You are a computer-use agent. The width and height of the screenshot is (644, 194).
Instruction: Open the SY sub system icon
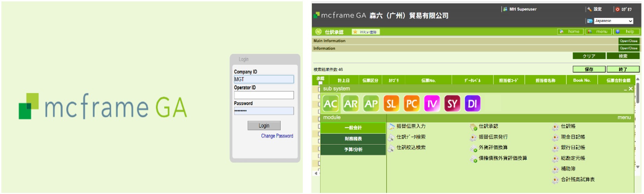click(x=452, y=104)
